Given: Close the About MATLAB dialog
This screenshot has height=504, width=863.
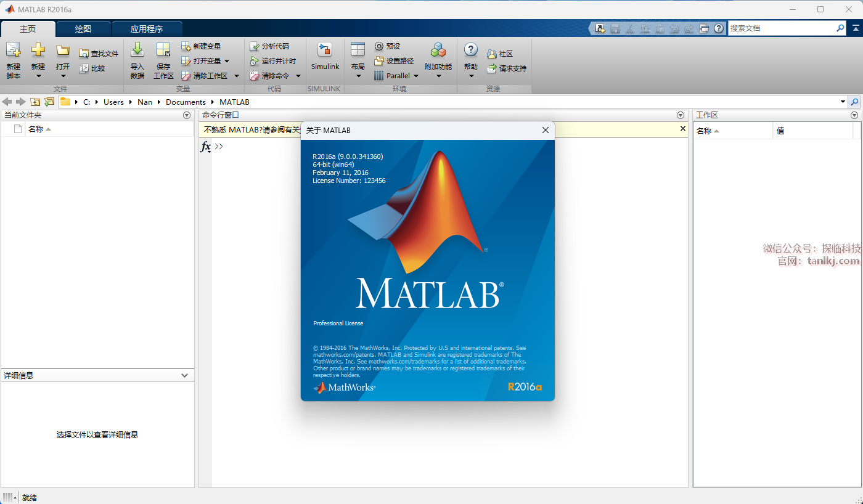Looking at the screenshot, I should (x=545, y=130).
